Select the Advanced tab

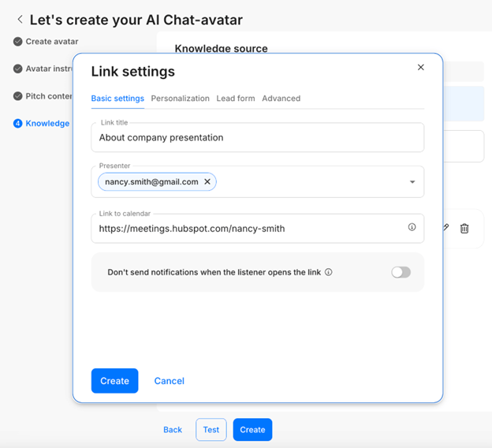tap(281, 99)
